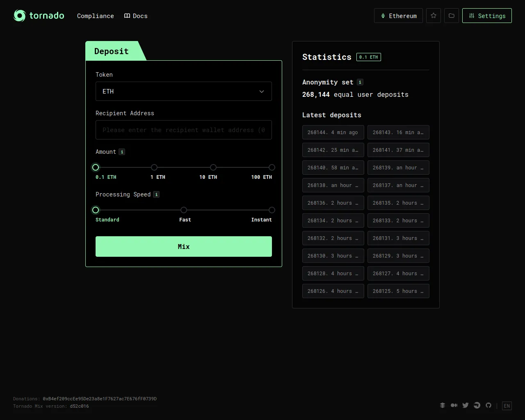The width and height of the screenshot is (525, 420).
Task: Expand the ETH token dropdown
Action: 184,91
